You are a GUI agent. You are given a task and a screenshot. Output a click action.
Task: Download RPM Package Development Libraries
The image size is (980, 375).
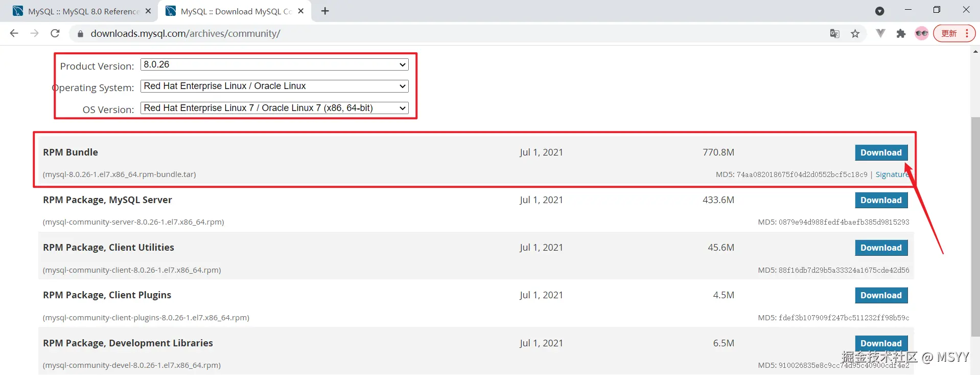[x=881, y=343]
